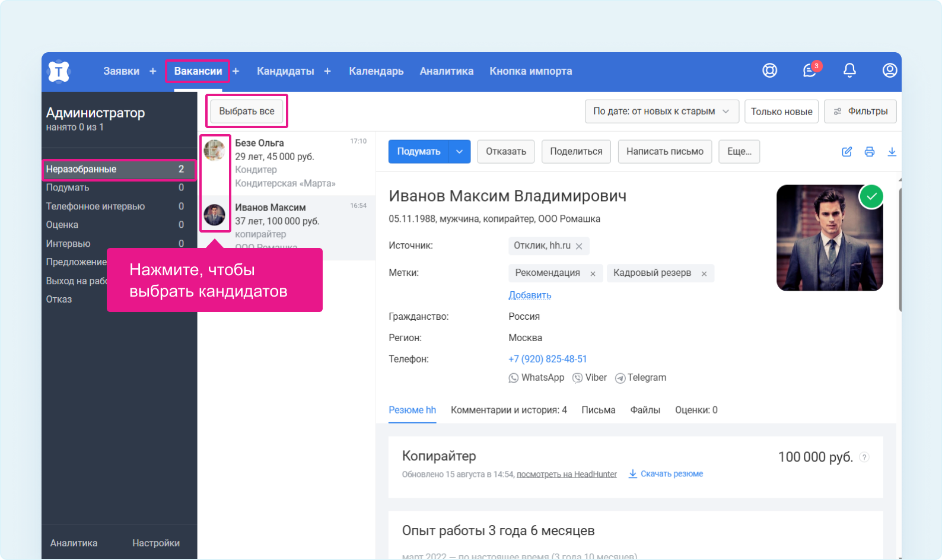
Task: Remove the Рекомендация tag
Action: coord(593,273)
